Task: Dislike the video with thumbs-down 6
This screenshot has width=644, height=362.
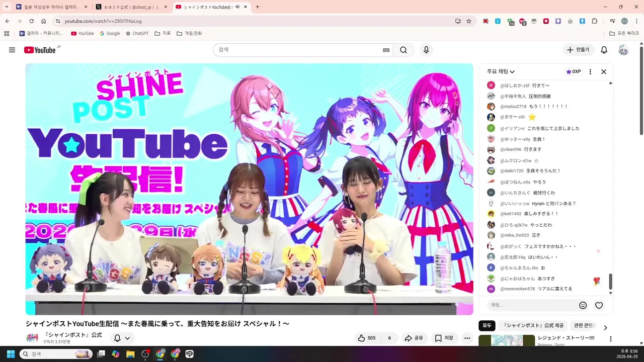Action: 389,338
